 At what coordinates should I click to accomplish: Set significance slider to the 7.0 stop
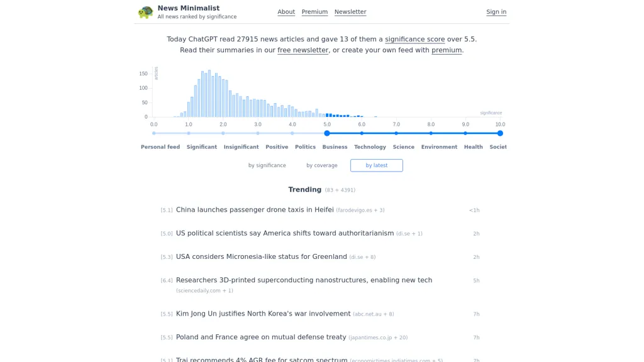pyautogui.click(x=396, y=133)
